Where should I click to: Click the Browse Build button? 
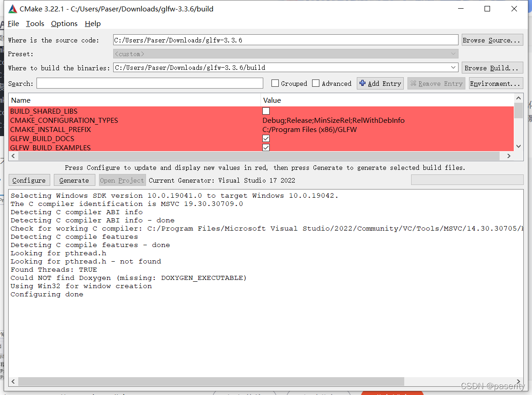[492, 68]
